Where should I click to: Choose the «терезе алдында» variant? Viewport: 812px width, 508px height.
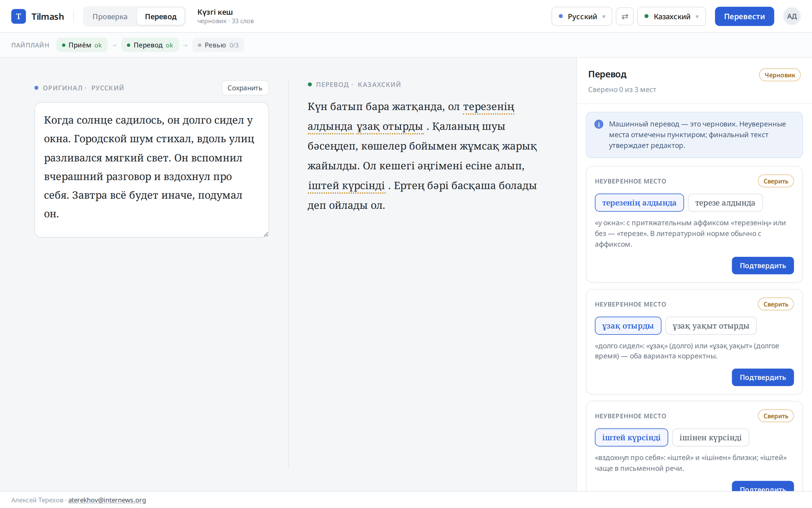(x=725, y=203)
